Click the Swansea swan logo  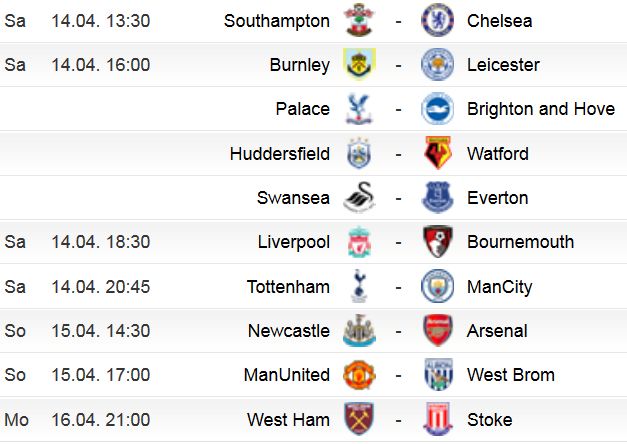pos(359,197)
